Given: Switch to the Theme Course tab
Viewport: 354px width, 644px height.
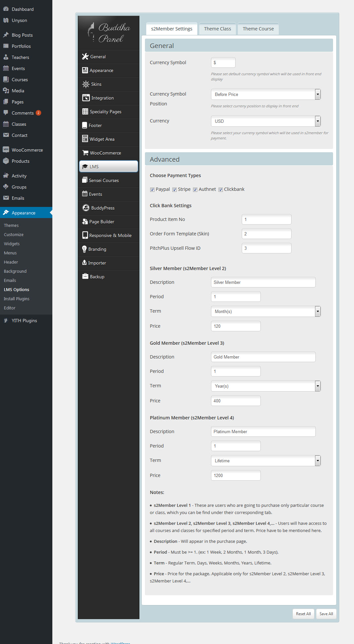Looking at the screenshot, I should pyautogui.click(x=258, y=29).
